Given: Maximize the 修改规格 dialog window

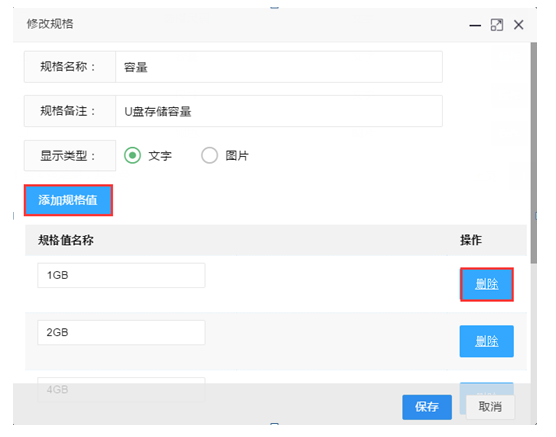Looking at the screenshot, I should pos(497,25).
